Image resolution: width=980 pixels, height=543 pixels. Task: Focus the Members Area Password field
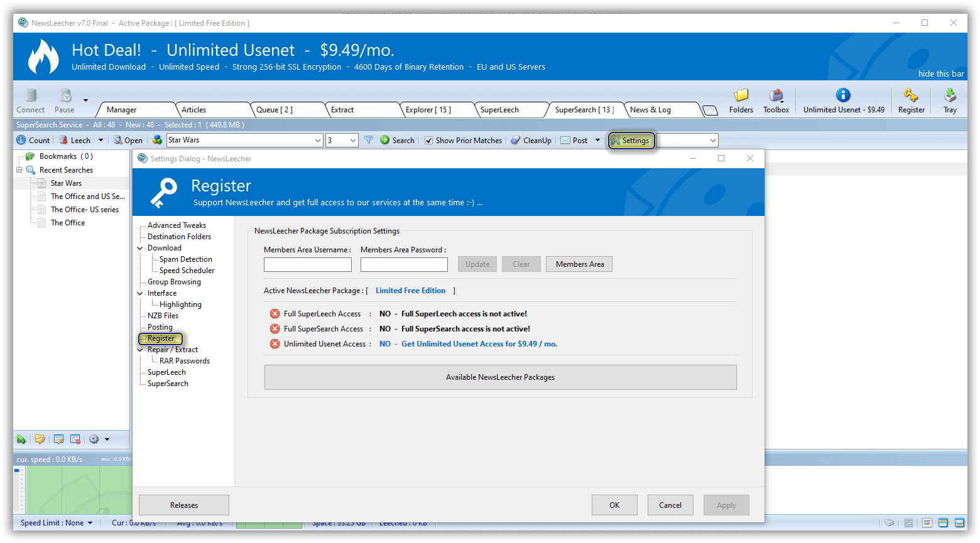click(404, 265)
